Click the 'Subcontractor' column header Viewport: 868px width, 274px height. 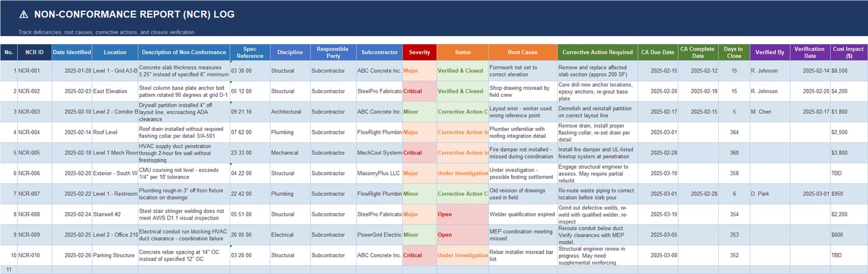click(380, 52)
